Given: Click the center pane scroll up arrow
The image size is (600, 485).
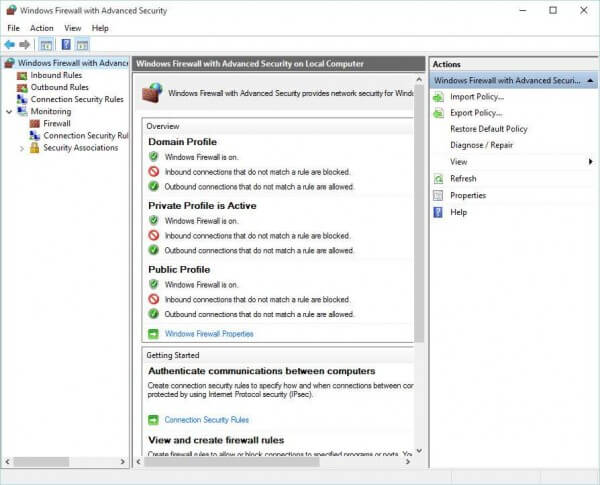Looking at the screenshot, I should tap(419, 80).
